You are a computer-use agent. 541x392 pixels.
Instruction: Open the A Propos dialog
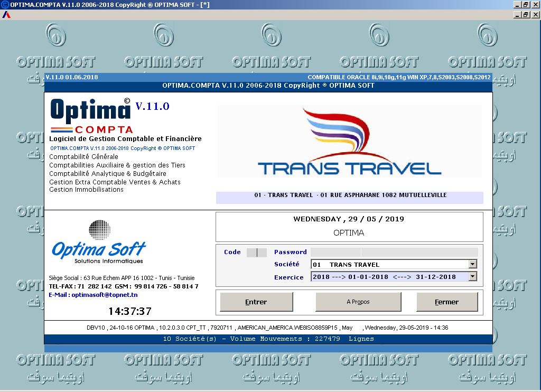coord(358,302)
